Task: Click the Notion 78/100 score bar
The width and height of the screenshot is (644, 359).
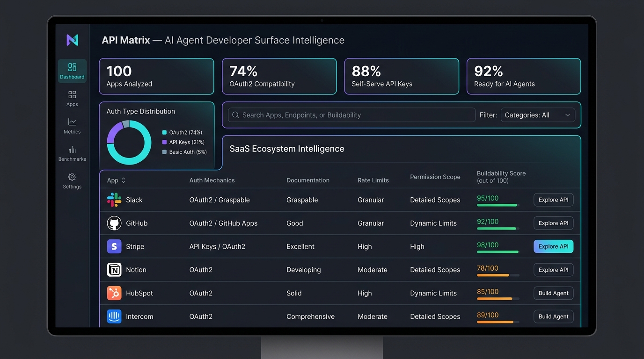Action: point(498,275)
